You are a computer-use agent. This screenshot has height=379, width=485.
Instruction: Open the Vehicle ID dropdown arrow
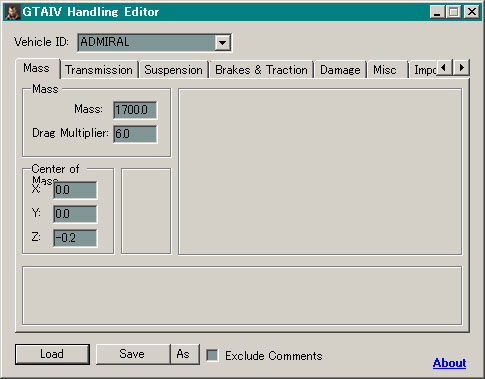[x=223, y=42]
